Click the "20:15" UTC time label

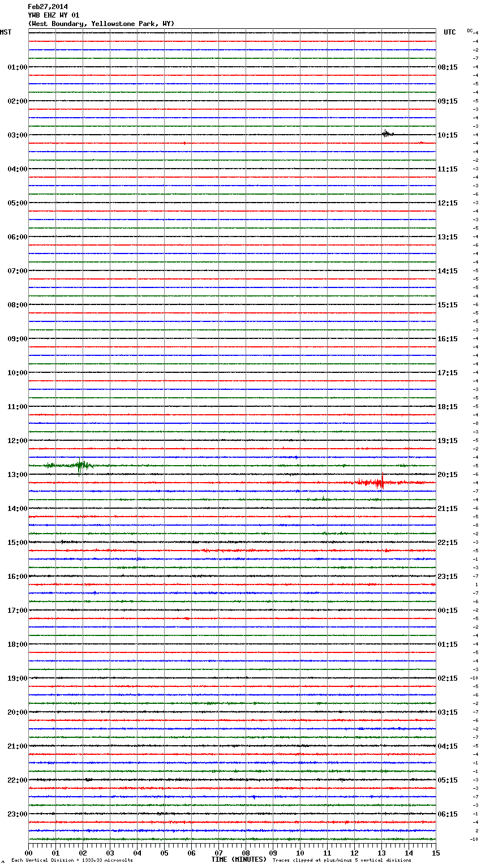[x=448, y=475]
